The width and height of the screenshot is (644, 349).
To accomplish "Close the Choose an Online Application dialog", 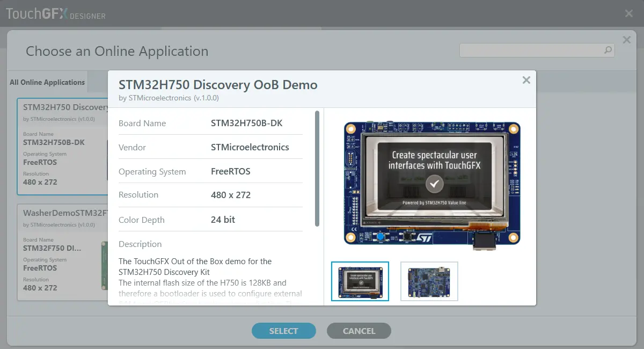I will [x=626, y=40].
